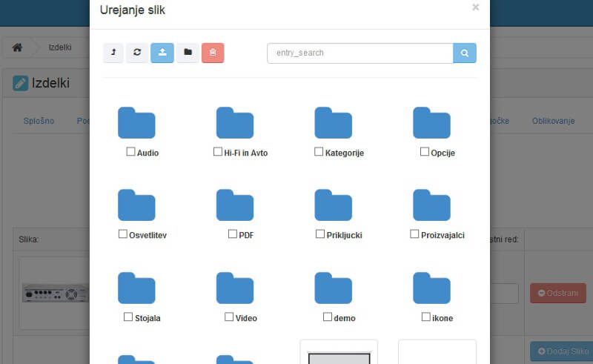The height and width of the screenshot is (364, 593).
Task: Click the new folder icon button
Action: 188,53
